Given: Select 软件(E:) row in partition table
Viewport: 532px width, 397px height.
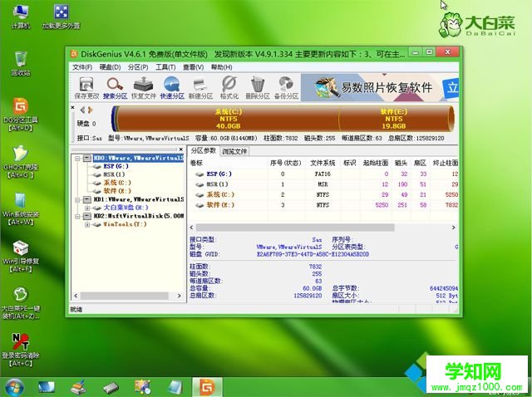Looking at the screenshot, I should click(x=323, y=205).
